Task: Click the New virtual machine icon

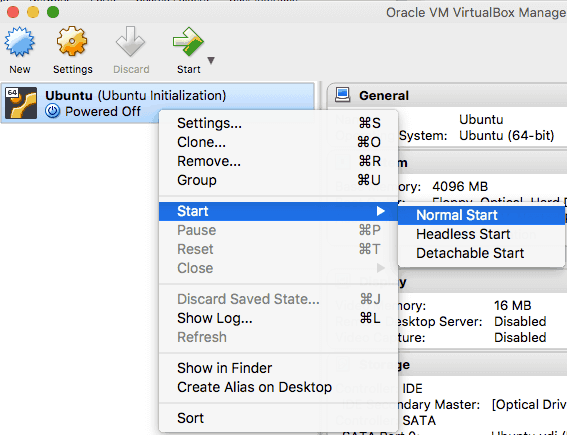Action: coord(20,41)
